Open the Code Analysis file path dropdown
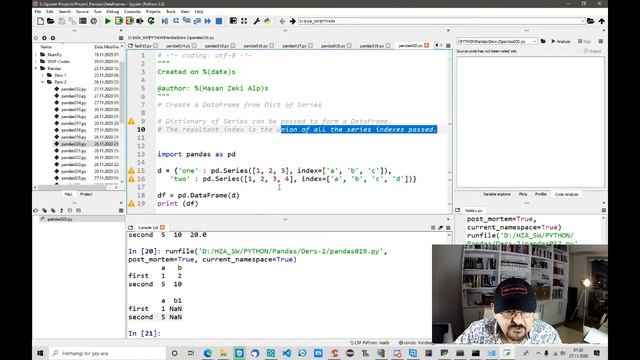Screen dimensions: 640x360 (534, 41)
